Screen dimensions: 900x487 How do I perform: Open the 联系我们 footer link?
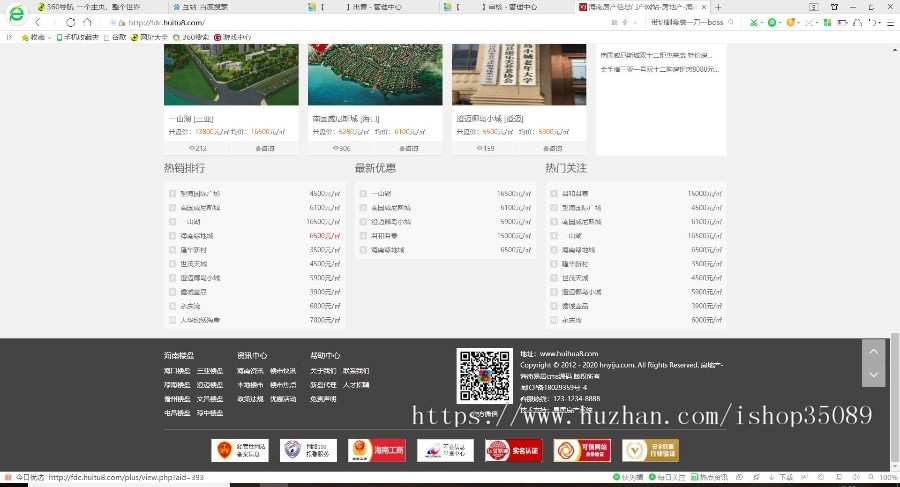tap(356, 371)
